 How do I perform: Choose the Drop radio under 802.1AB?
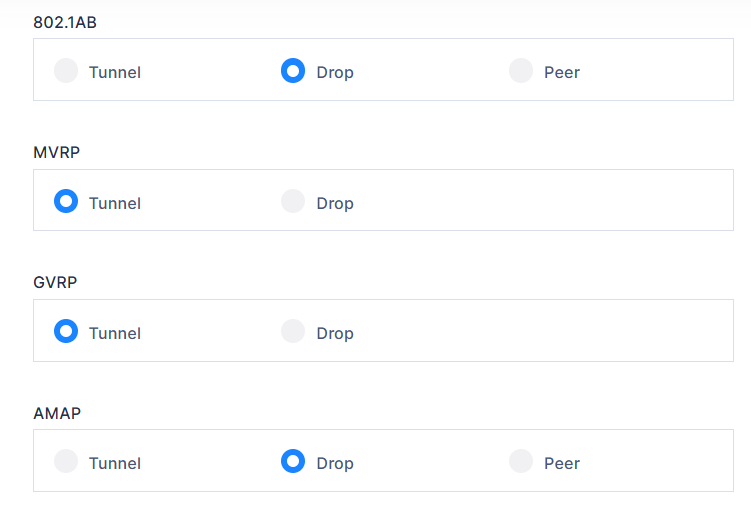tap(293, 71)
